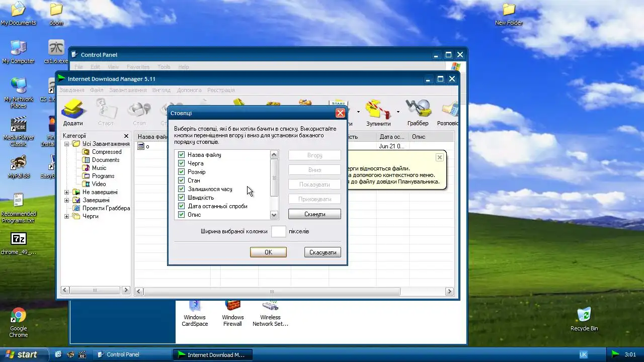Open the Файл menu in IDM
The width and height of the screenshot is (644, 362).
point(97,90)
